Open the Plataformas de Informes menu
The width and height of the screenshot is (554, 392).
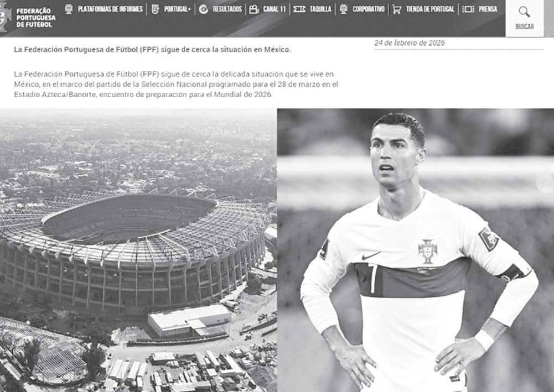point(110,9)
